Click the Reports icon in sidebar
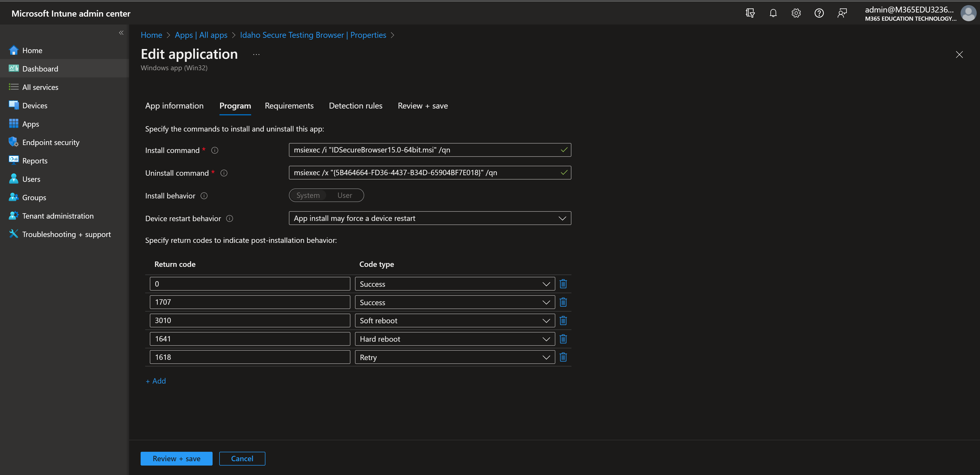The width and height of the screenshot is (980, 475). pos(14,160)
